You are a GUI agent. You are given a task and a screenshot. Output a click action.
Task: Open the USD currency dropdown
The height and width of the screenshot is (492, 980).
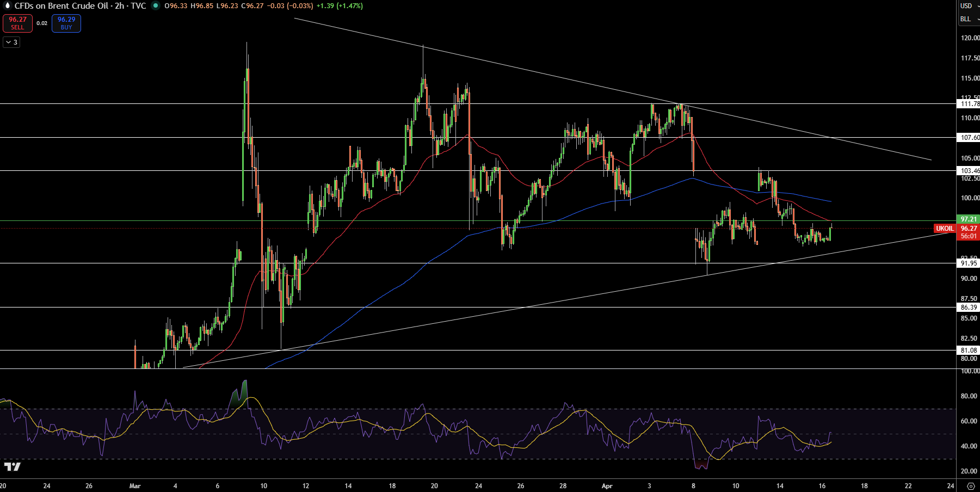click(x=969, y=6)
